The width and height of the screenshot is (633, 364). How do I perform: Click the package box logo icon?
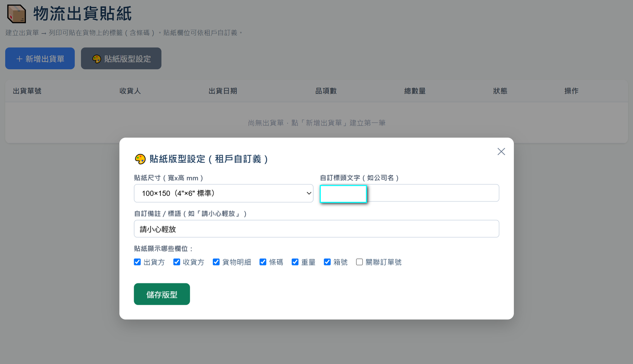point(17,14)
